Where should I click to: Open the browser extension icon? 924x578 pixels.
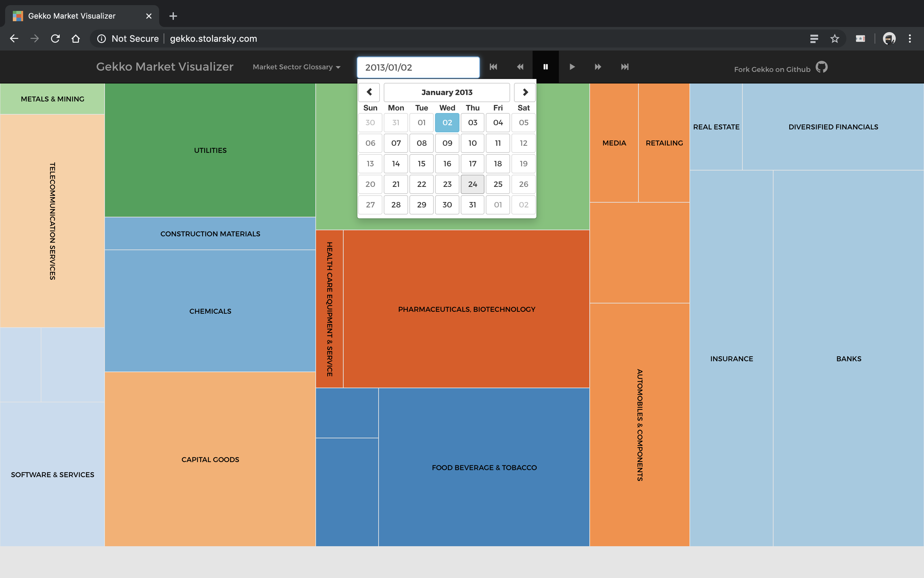860,39
